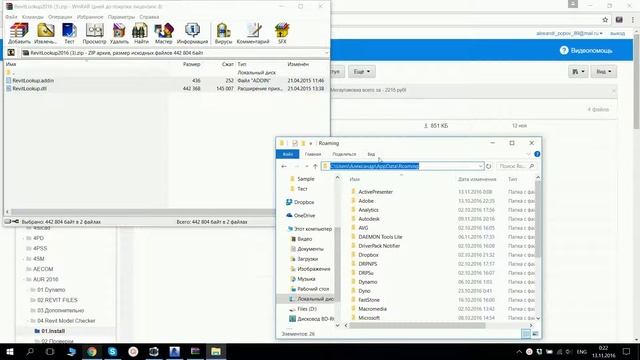The image size is (640, 360).
Task: Switch to Главная tab in Explorer ribbon
Action: (313, 154)
